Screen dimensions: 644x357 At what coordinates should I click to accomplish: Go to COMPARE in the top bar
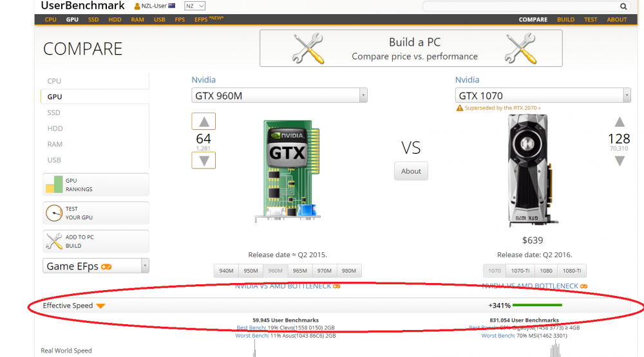[533, 20]
